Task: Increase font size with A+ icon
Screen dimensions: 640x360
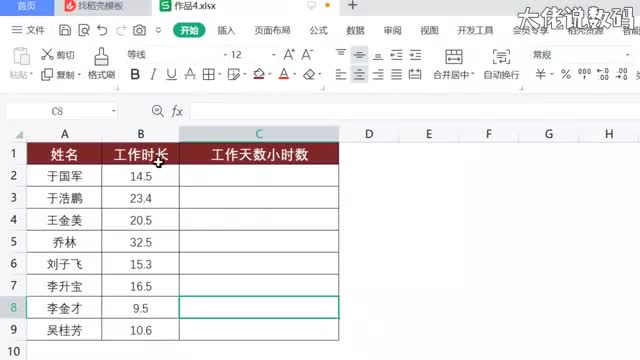Action: [289, 54]
